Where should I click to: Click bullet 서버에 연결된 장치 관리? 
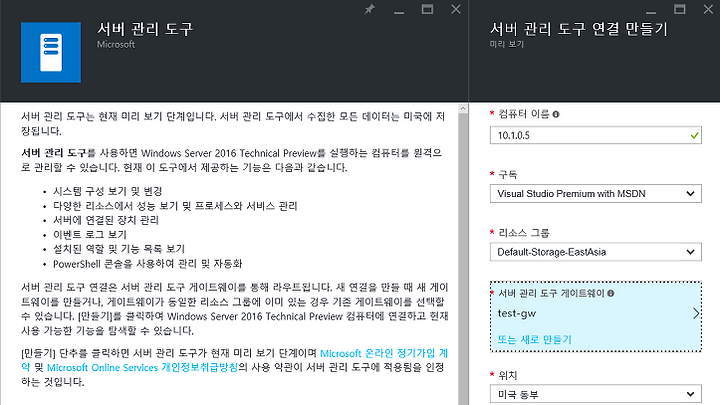tap(106, 220)
